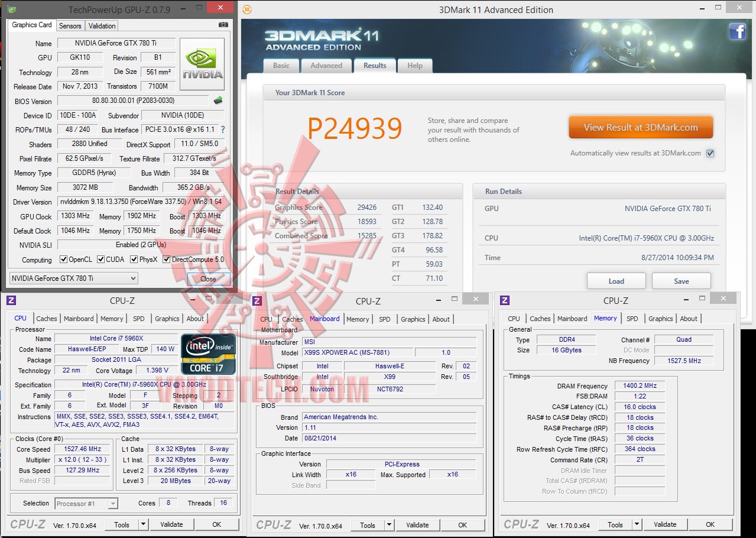Open About tab in CPU-Z CPU window
The image size is (756, 538).
click(195, 319)
